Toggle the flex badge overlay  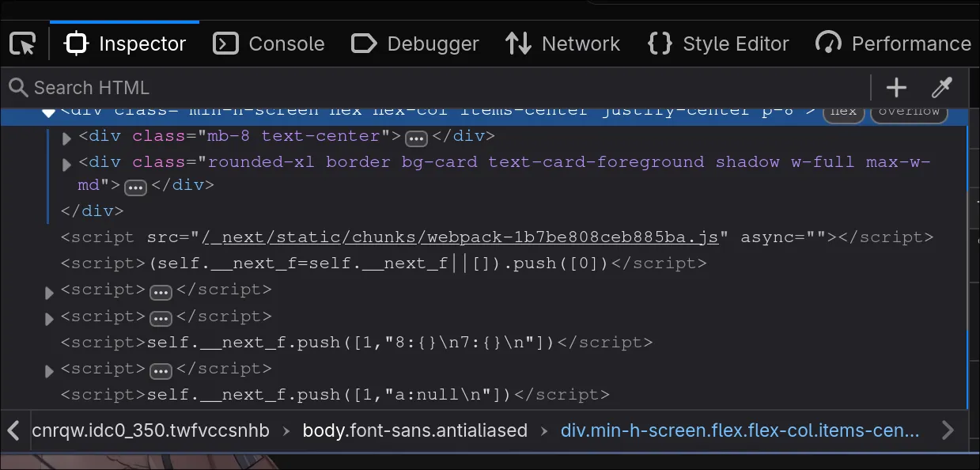(x=843, y=112)
